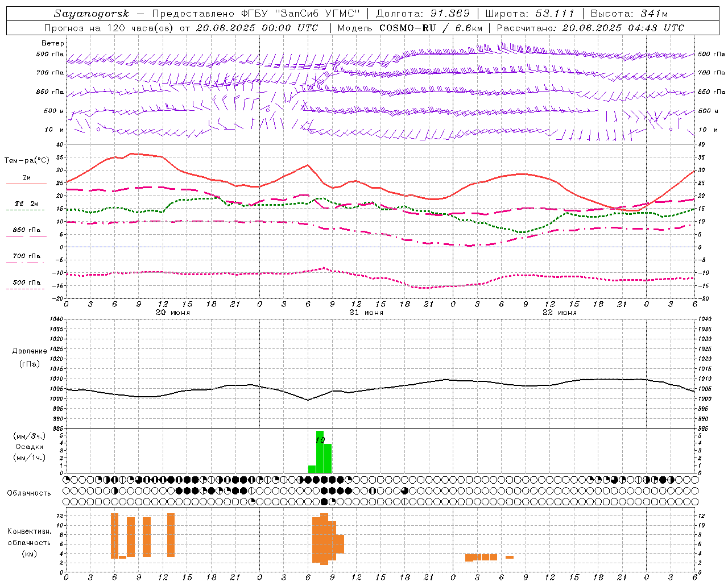
Task: Click the green dashed Td 2м legend line
Action: [25, 210]
